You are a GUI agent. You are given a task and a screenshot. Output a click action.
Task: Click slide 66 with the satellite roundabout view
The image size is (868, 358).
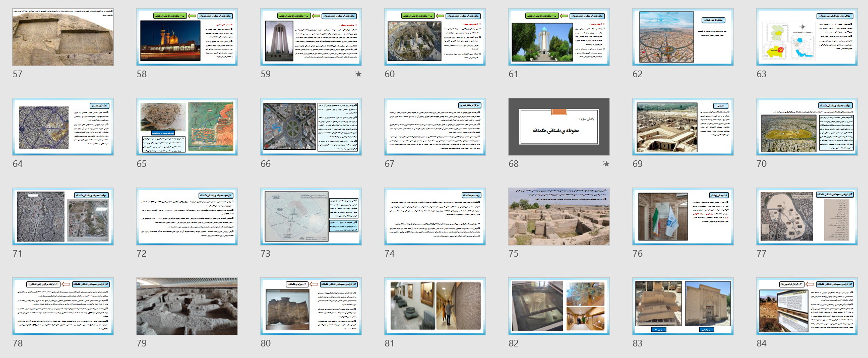click(x=311, y=127)
